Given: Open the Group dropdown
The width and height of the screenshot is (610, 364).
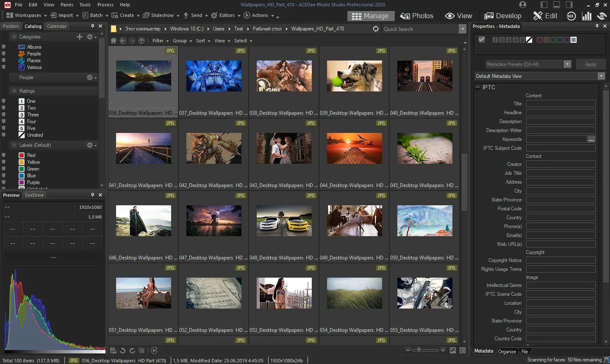Looking at the screenshot, I should [x=182, y=41].
